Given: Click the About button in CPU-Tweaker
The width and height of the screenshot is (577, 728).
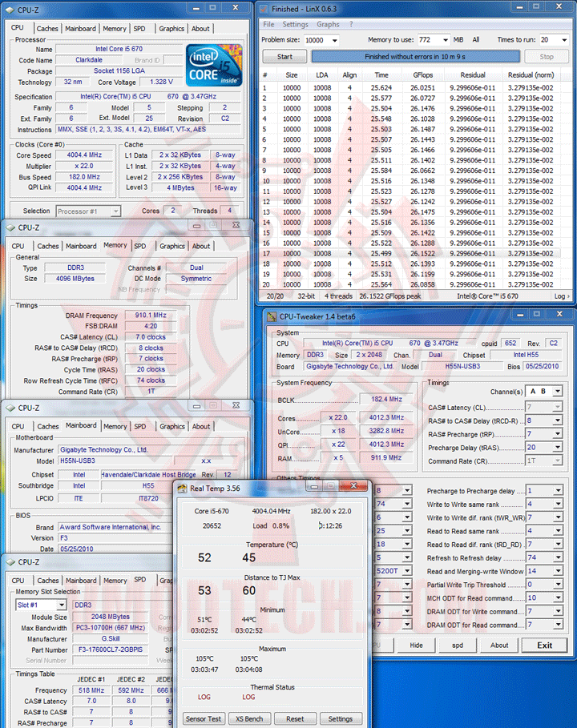Looking at the screenshot, I should pos(499,646).
